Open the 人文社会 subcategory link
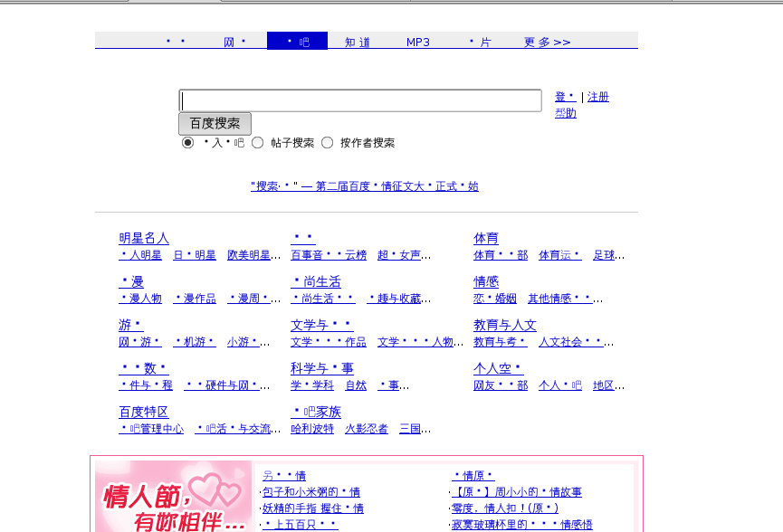The height and width of the screenshot is (532, 783). pos(571,342)
